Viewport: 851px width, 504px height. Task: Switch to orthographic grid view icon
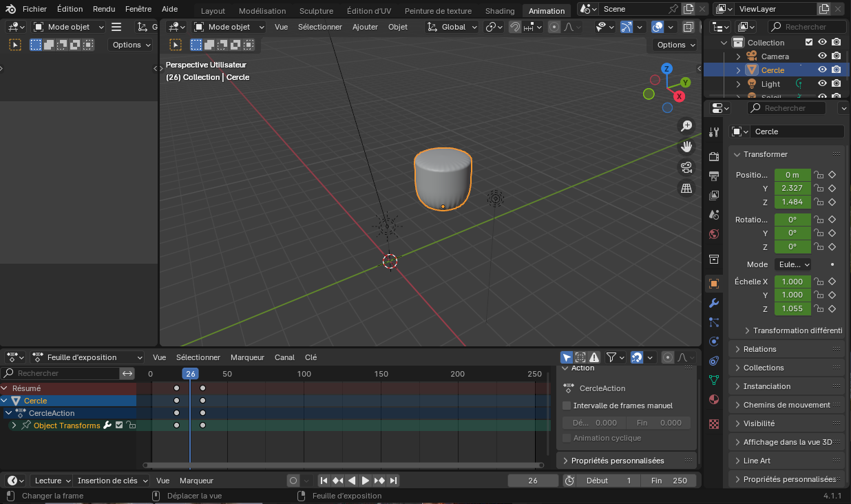(686, 188)
